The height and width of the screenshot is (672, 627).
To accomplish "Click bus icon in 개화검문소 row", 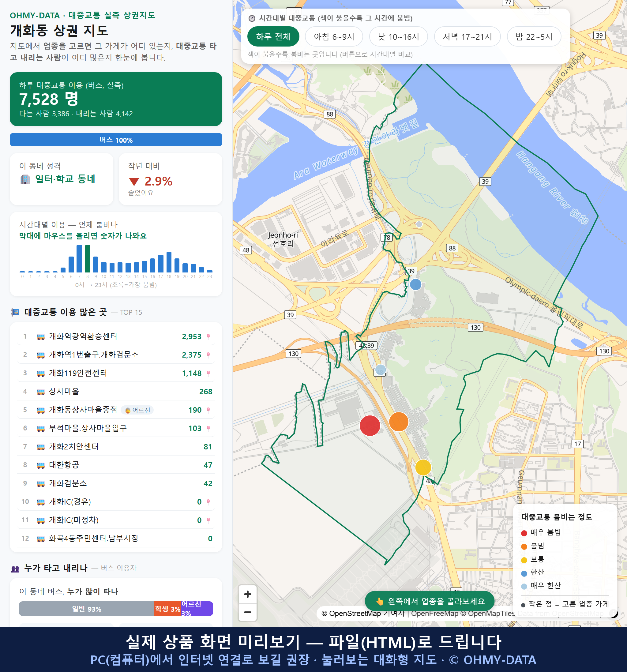I will pyautogui.click(x=40, y=484).
